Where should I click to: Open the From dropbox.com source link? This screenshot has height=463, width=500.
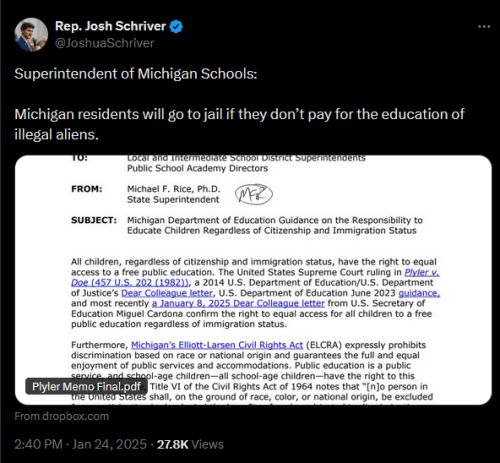point(62,416)
